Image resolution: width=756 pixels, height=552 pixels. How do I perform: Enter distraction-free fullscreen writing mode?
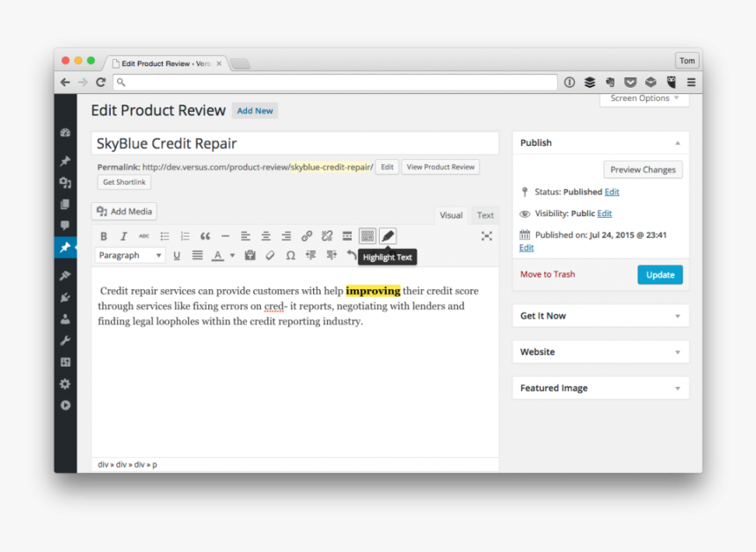pyautogui.click(x=486, y=236)
